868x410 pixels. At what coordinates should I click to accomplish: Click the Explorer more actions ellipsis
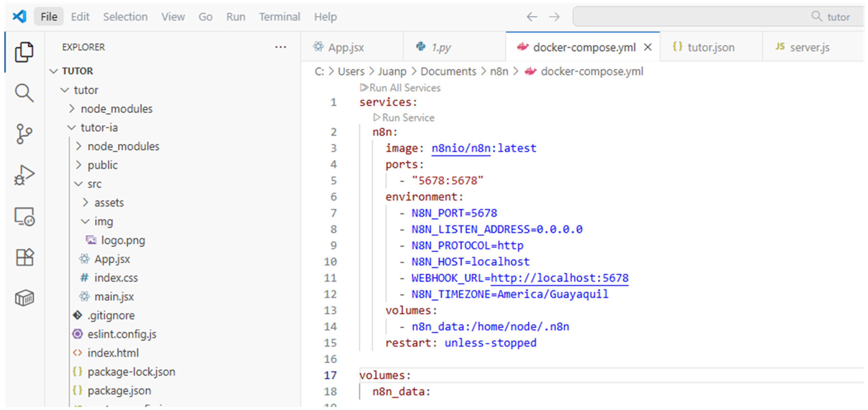pos(280,47)
